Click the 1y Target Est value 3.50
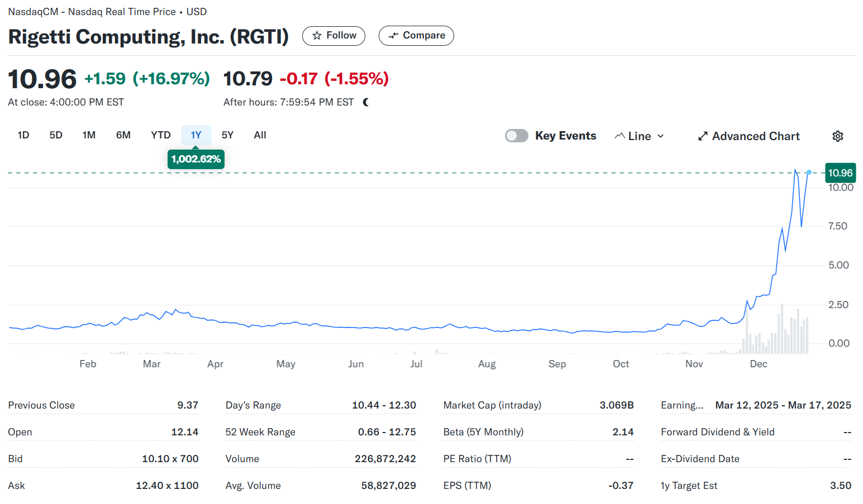Screen dimensions: 863x504 click(x=841, y=486)
